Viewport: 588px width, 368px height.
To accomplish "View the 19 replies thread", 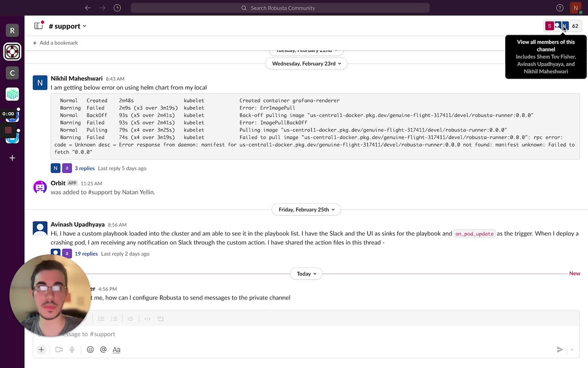I will click(86, 254).
